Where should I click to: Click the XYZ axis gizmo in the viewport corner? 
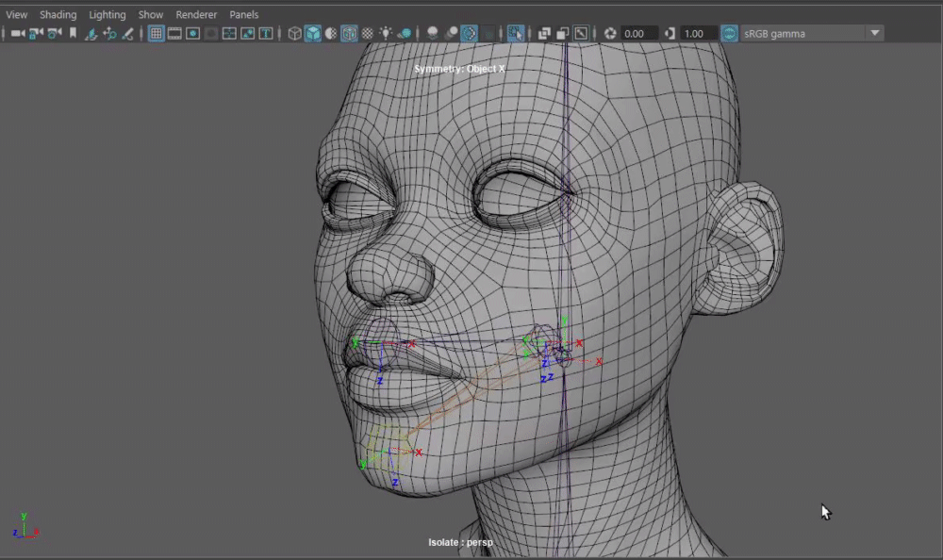click(25, 526)
